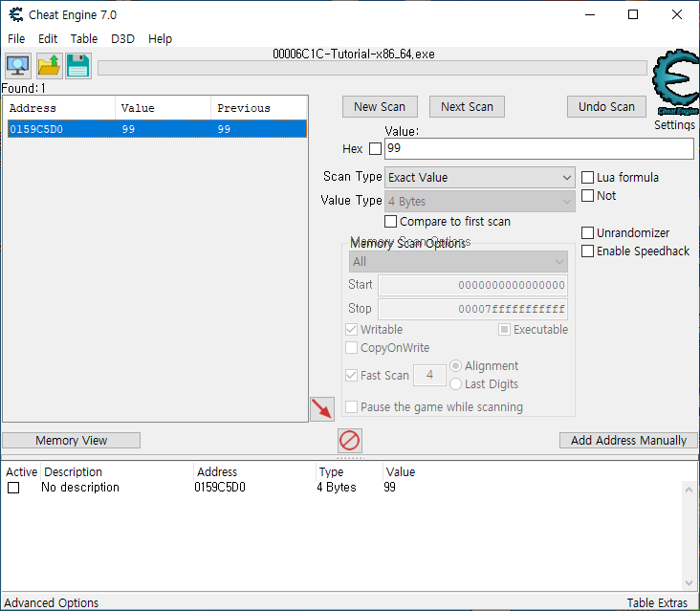Open the Help menu
Image resolution: width=700 pixels, height=611 pixels.
(x=160, y=39)
